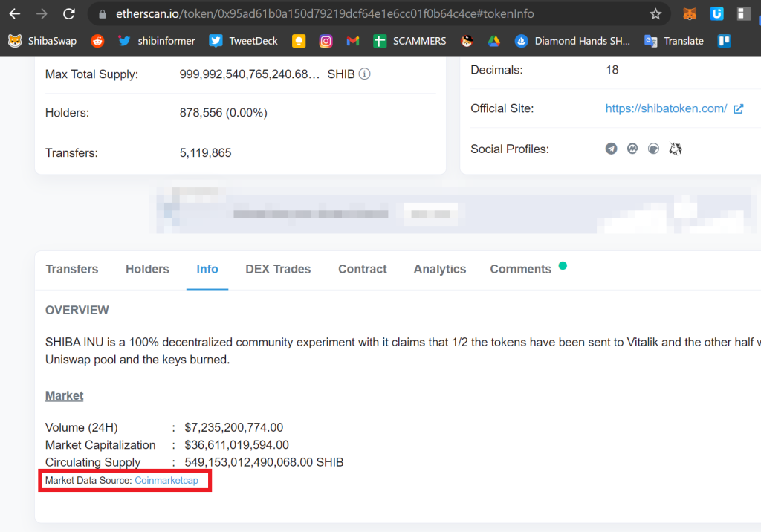Click the OVERVIEW heading
The height and width of the screenshot is (532, 761).
point(77,310)
